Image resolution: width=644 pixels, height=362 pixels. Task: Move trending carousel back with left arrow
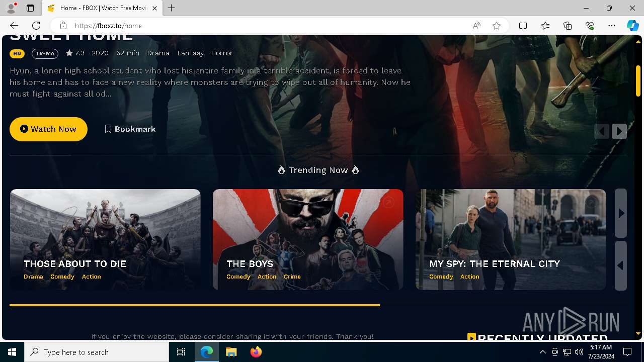pos(621,265)
